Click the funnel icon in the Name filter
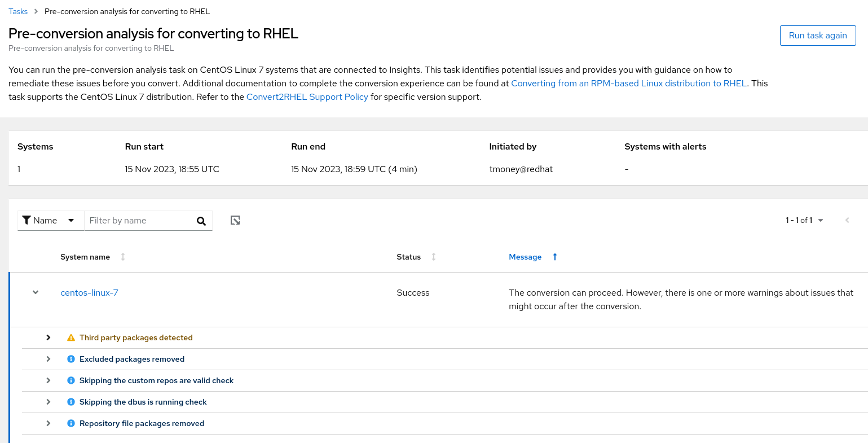The width and height of the screenshot is (868, 443). 27,220
